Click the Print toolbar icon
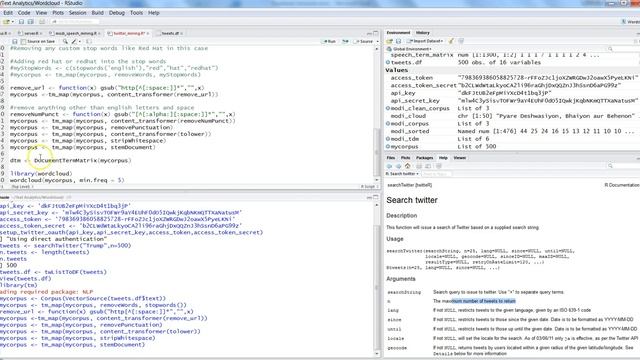The width and height of the screenshot is (640, 360). (42, 22)
